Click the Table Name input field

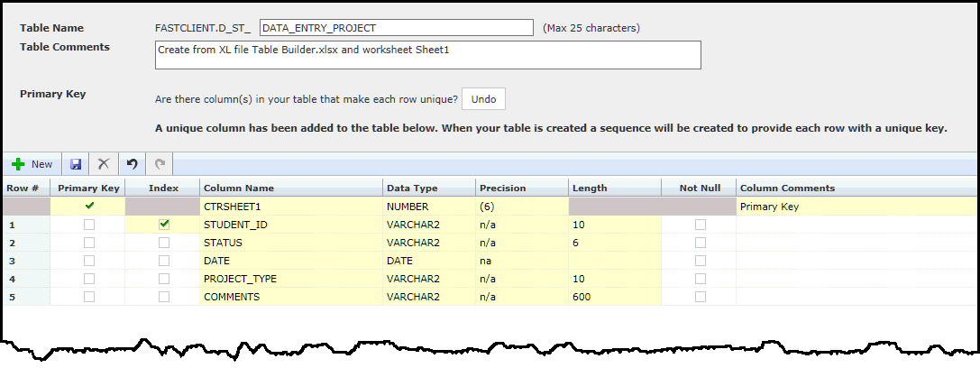pyautogui.click(x=396, y=28)
